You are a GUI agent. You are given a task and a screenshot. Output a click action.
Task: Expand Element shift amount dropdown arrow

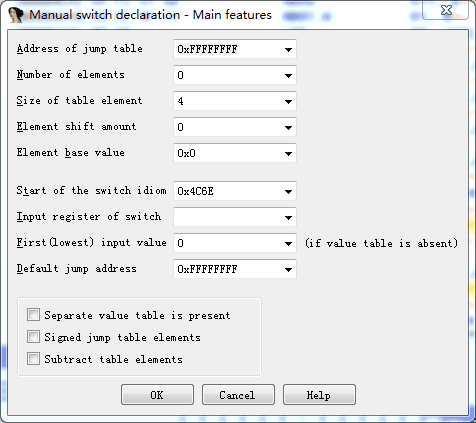pyautogui.click(x=288, y=127)
